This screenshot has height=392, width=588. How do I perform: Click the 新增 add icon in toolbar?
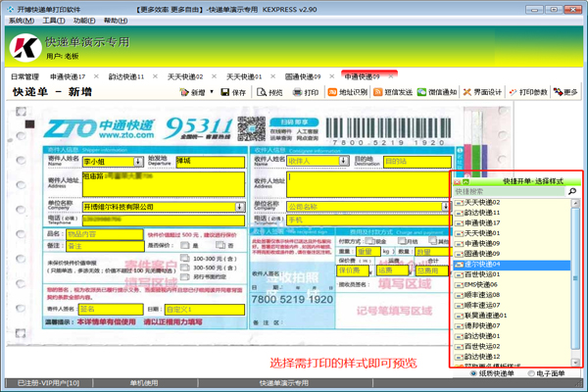point(184,92)
